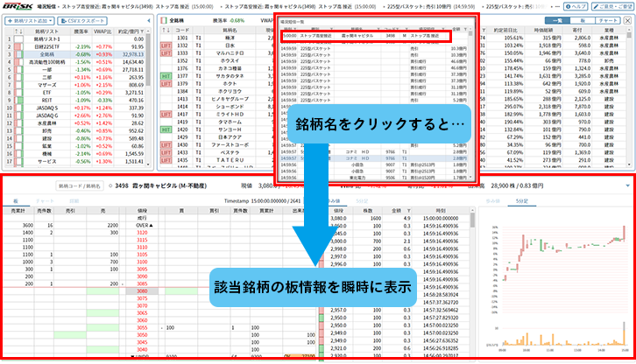The height and width of the screenshot is (364, 636).
Task: Click the LIFT badge for code 1379
Action: pos(166,83)
